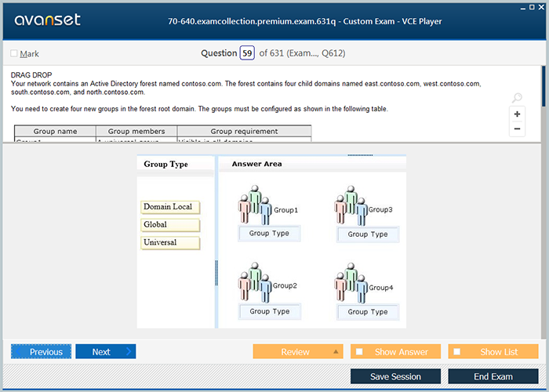This screenshot has width=549, height=392.
Task: Minimize the VCE Player window
Action: click(x=523, y=7)
